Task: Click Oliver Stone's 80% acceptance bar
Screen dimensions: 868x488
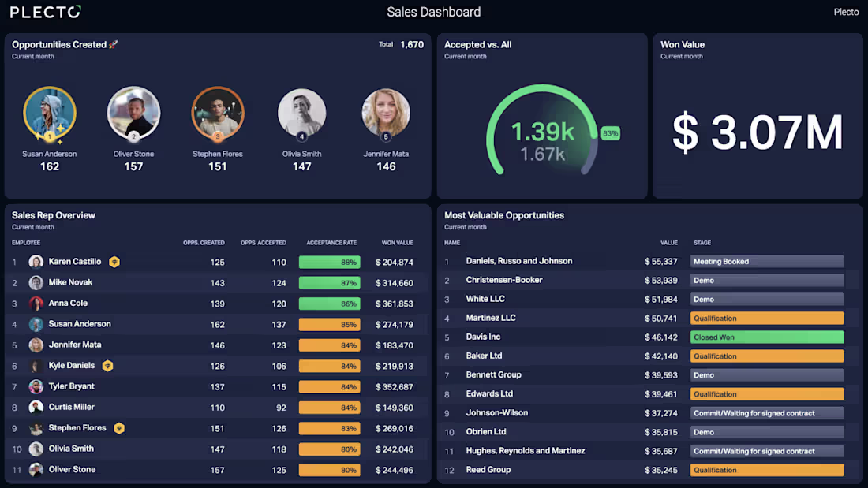Action: click(x=329, y=471)
